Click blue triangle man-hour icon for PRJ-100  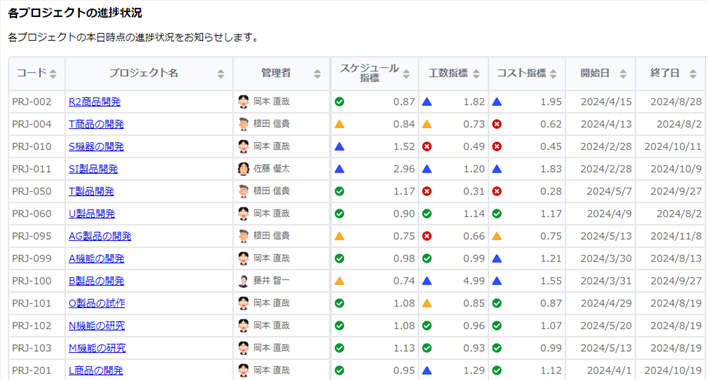427,281
